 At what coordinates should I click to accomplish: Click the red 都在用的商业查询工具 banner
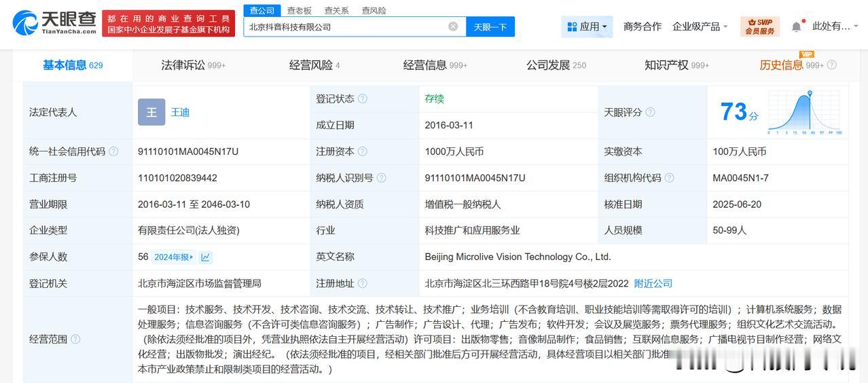[168, 24]
